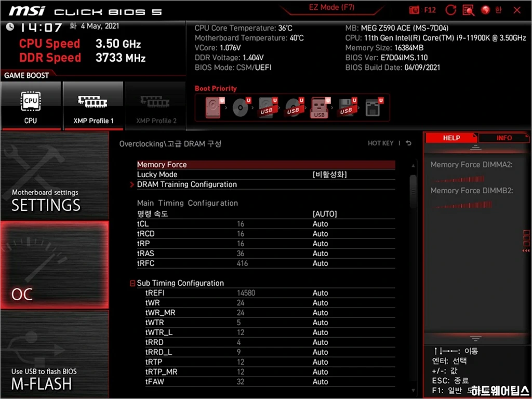The width and height of the screenshot is (532, 399).
Task: Open M-FLASH BIOS flashing section
Action: click(x=55, y=353)
